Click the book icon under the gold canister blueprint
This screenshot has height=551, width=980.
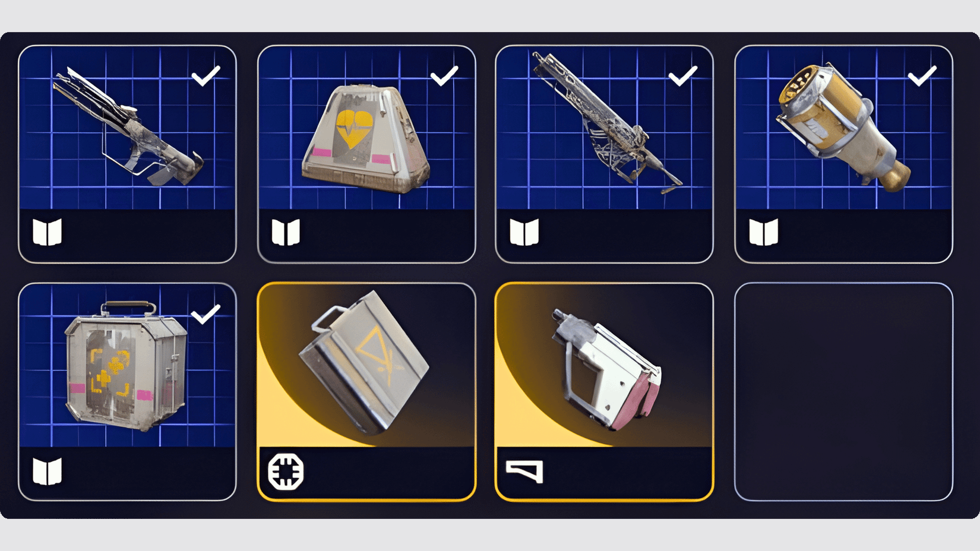[x=764, y=232]
